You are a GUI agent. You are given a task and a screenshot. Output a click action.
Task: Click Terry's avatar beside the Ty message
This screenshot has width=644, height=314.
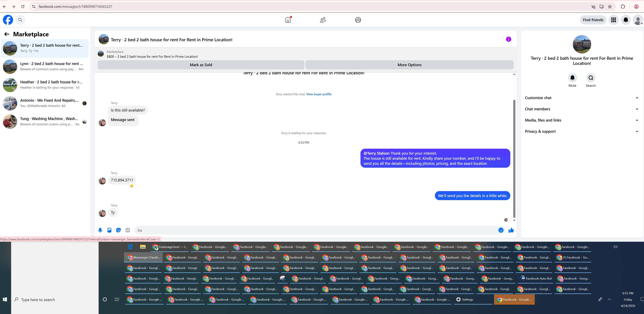point(102,213)
